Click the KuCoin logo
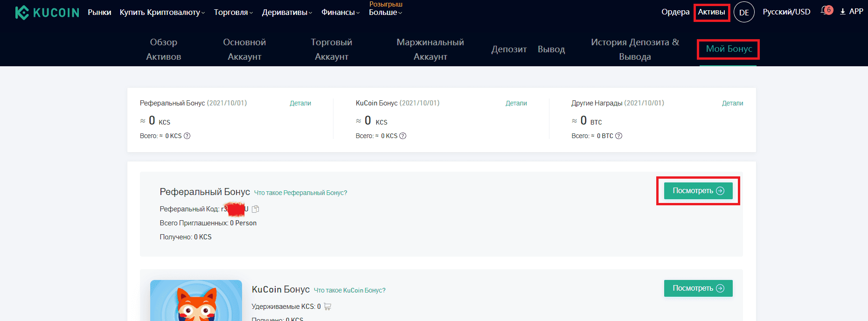The width and height of the screenshot is (868, 321). click(x=47, y=13)
